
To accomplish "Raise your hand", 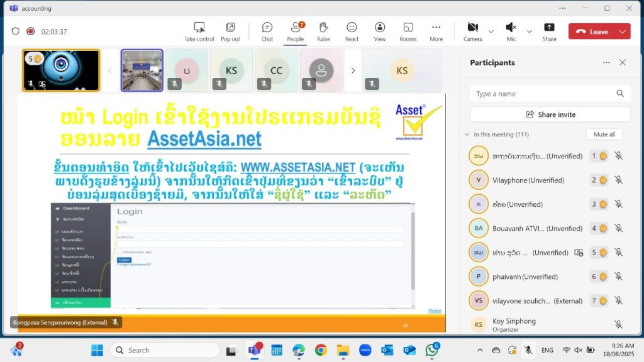I will coord(323,31).
